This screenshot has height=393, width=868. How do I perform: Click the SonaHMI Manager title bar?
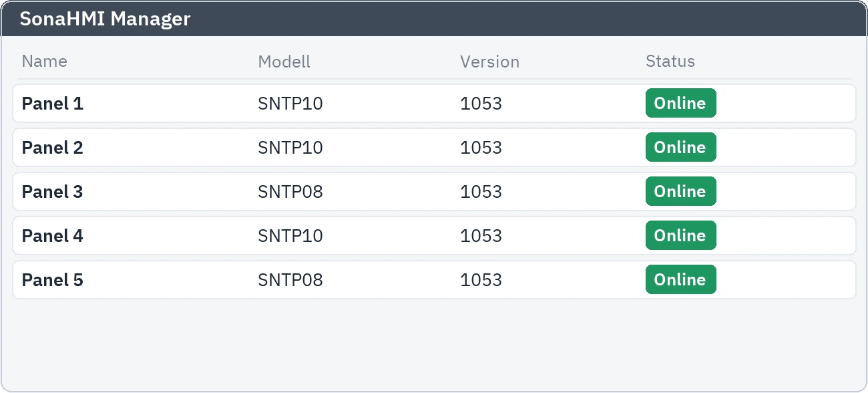click(x=434, y=19)
